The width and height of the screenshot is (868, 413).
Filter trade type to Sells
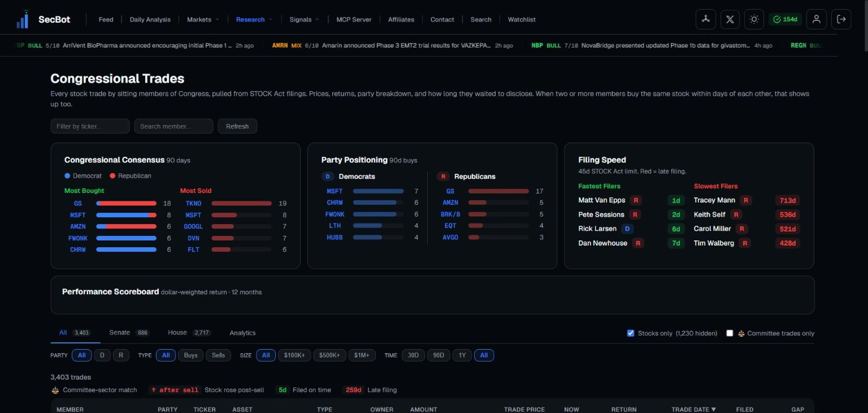(218, 355)
